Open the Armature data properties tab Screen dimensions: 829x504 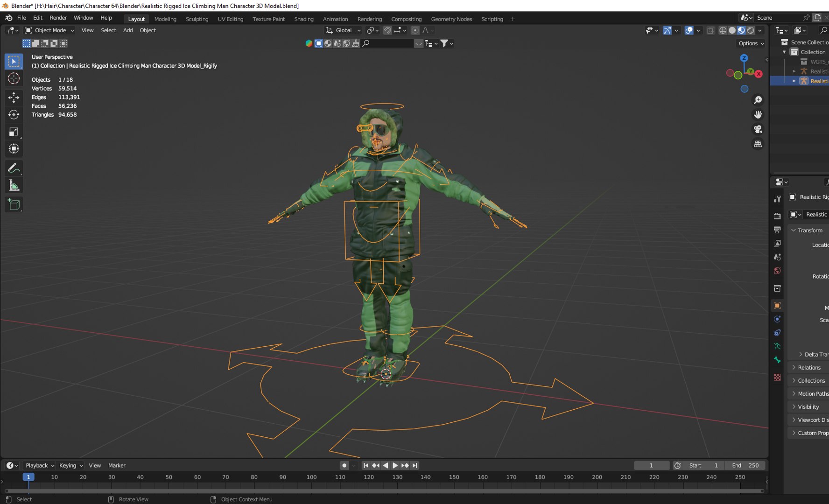(x=777, y=346)
